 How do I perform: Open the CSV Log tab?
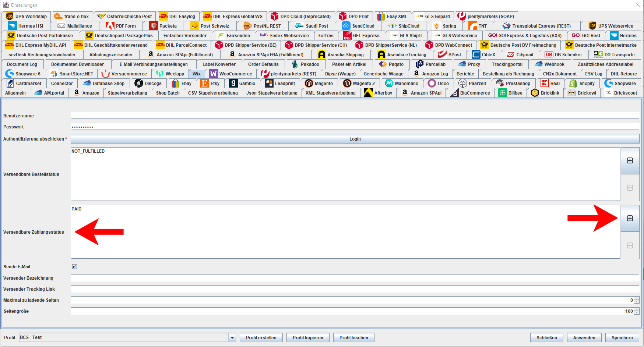click(593, 74)
